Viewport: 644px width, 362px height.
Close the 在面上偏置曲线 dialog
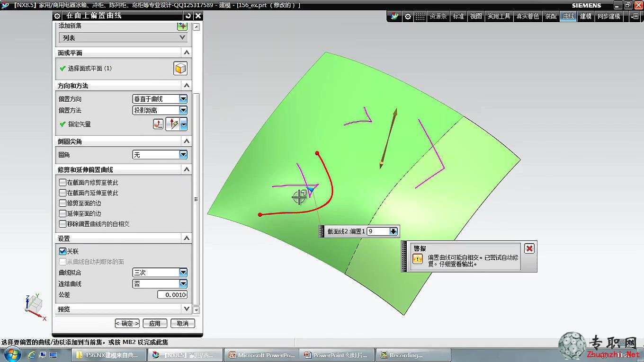coord(198,16)
